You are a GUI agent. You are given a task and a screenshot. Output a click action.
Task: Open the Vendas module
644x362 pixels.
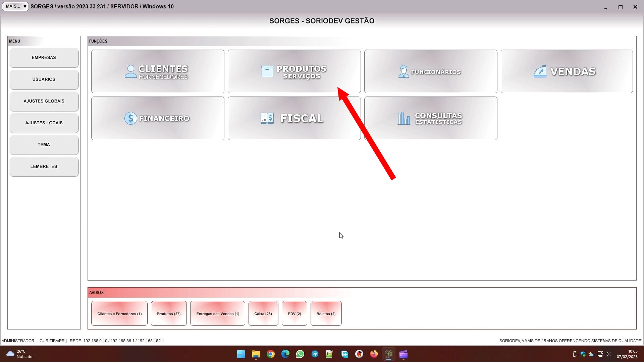[567, 71]
